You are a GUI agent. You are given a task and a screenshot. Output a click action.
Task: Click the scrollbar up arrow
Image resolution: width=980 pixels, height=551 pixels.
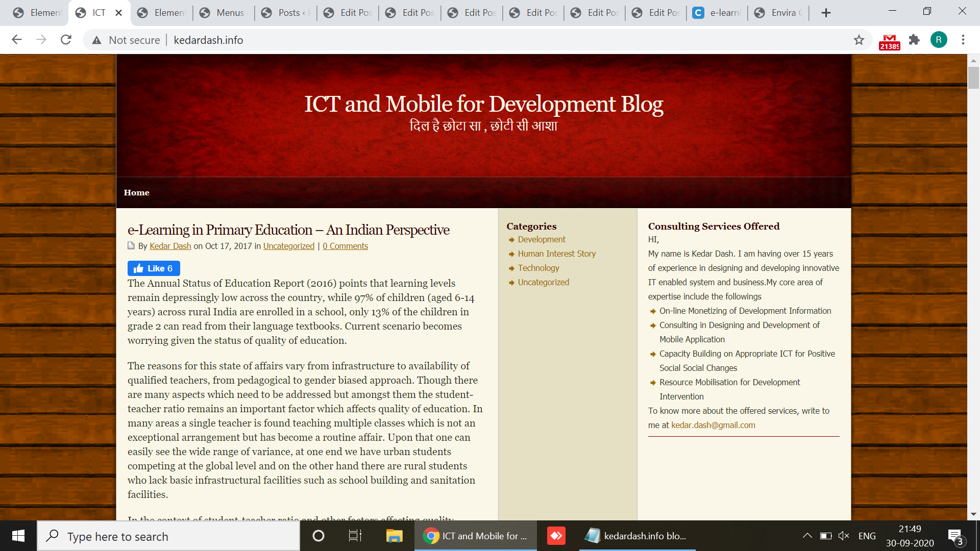click(x=973, y=60)
